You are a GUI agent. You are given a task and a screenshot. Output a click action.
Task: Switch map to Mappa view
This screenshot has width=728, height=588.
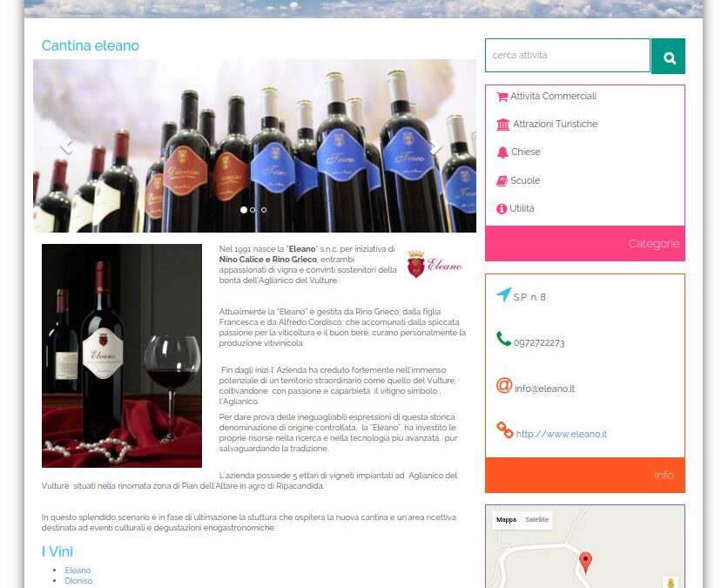[x=506, y=520]
